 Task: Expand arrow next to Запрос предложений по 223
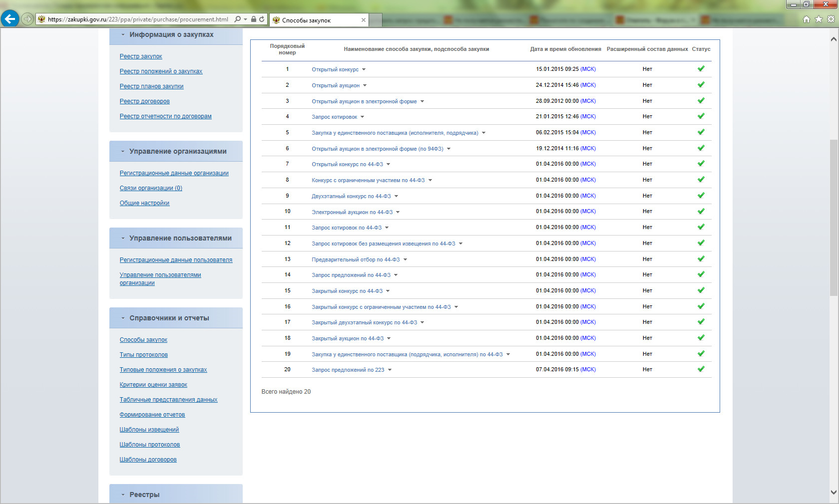pos(390,370)
